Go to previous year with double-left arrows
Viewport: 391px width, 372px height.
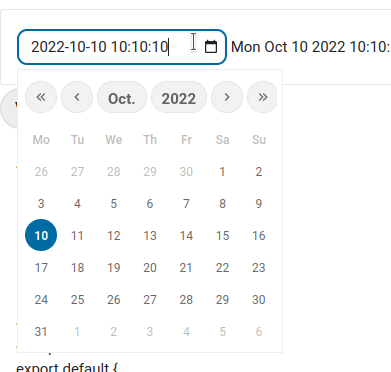[41, 97]
